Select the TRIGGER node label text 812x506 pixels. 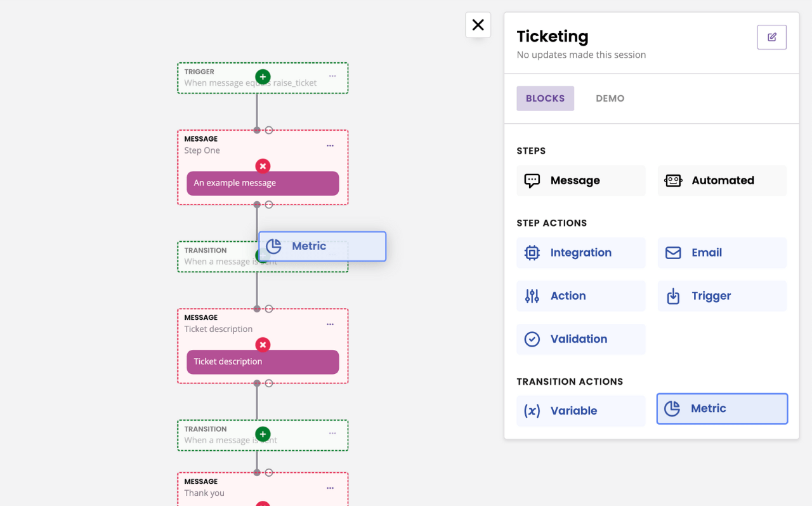point(199,72)
